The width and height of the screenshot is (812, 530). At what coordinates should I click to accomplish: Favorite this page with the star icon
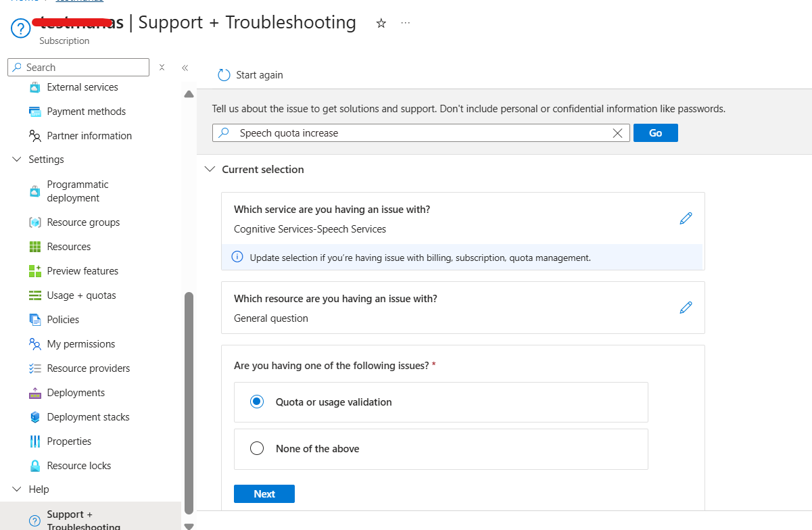point(381,23)
